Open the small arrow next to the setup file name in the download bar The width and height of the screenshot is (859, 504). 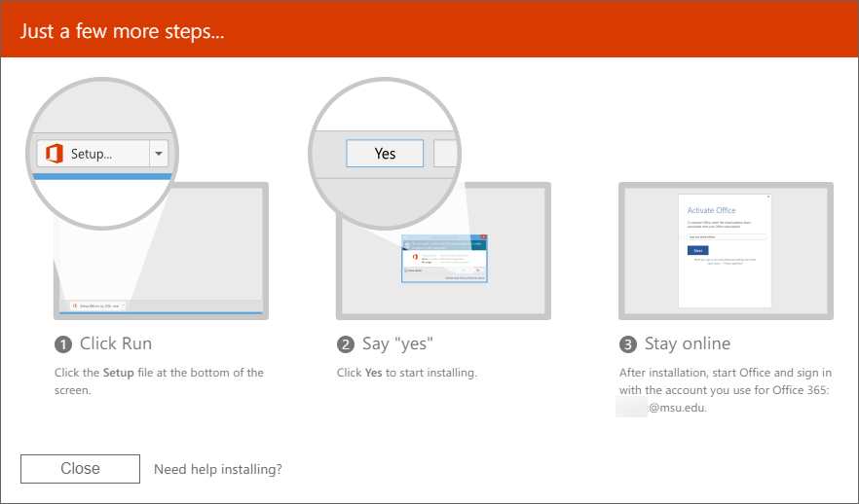coord(124,305)
